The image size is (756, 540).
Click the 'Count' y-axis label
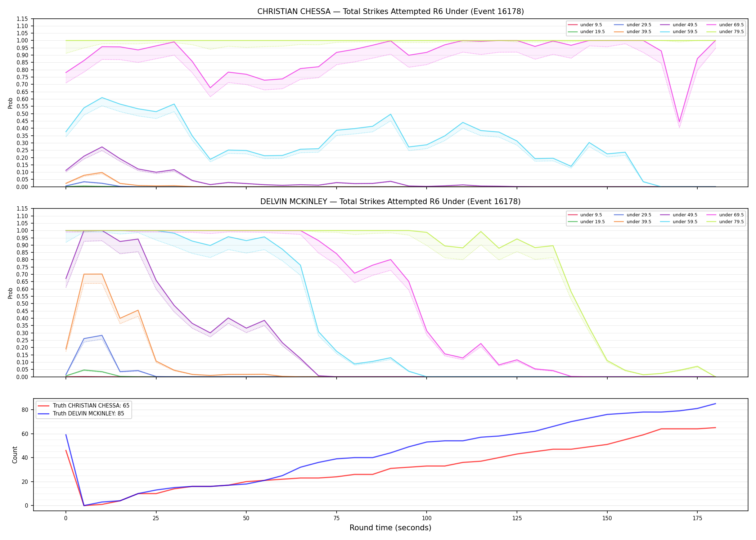pos(15,455)
